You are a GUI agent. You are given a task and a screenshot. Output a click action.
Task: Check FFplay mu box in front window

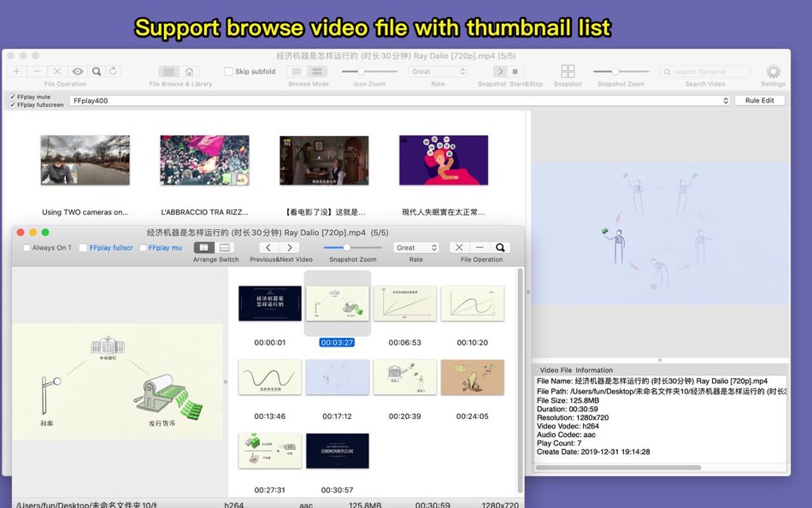click(144, 248)
